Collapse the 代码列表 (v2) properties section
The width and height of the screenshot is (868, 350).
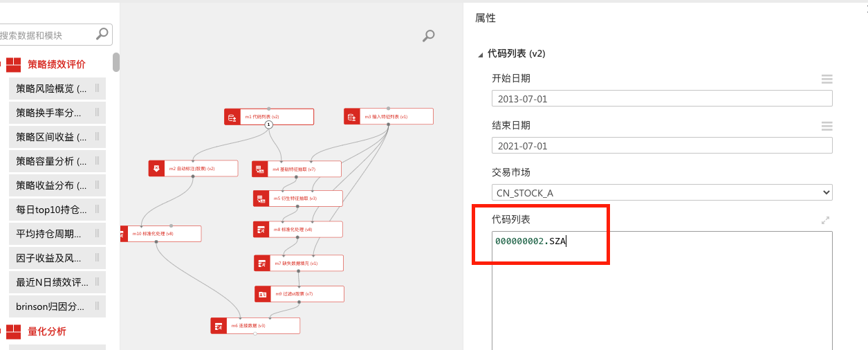(481, 54)
